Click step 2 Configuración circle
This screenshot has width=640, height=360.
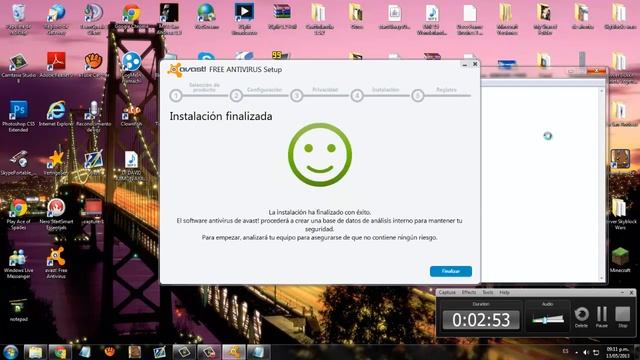[x=236, y=96]
